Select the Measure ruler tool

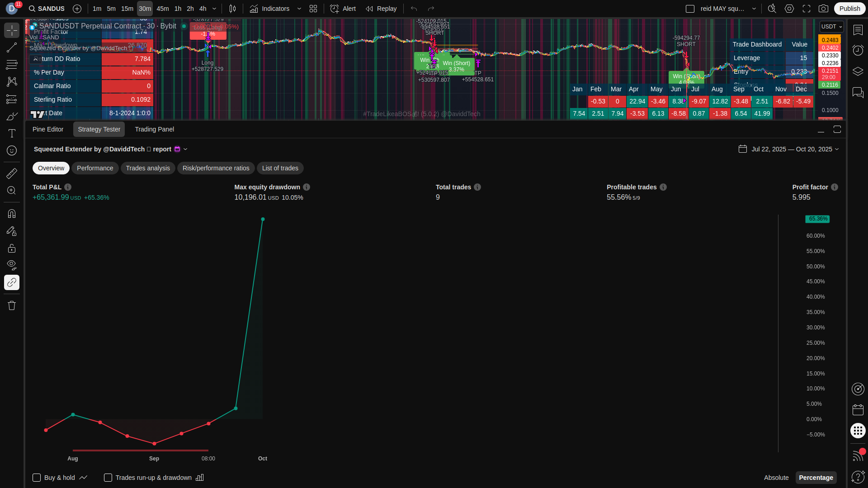(12, 173)
